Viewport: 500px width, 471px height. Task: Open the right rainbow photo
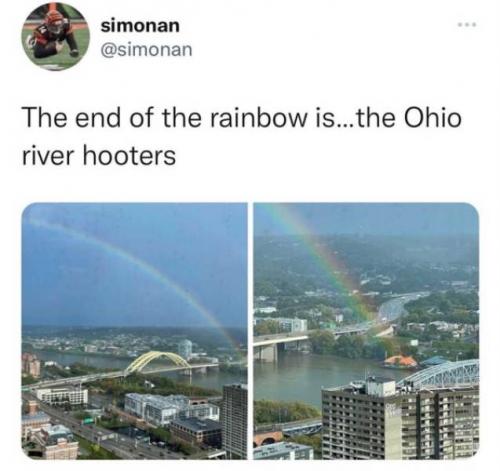pyautogui.click(x=366, y=331)
